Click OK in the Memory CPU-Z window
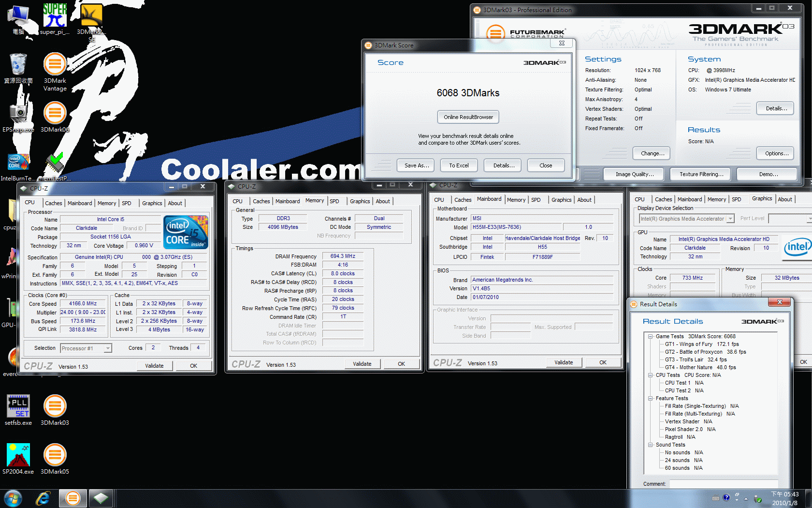 401,364
